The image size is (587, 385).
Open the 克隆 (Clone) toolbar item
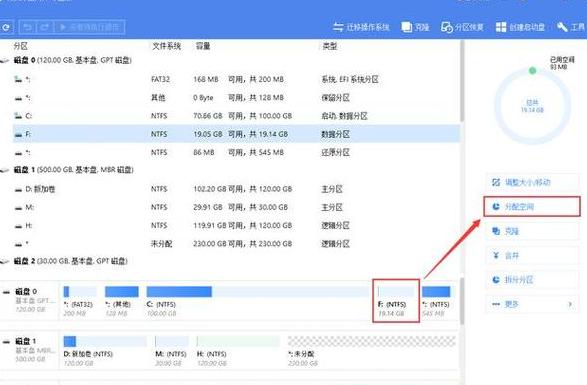415,27
